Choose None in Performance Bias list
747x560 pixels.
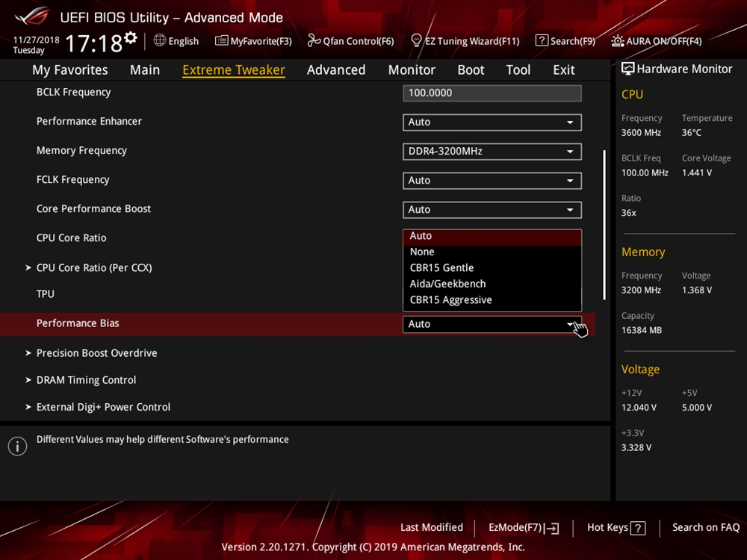pos(492,252)
